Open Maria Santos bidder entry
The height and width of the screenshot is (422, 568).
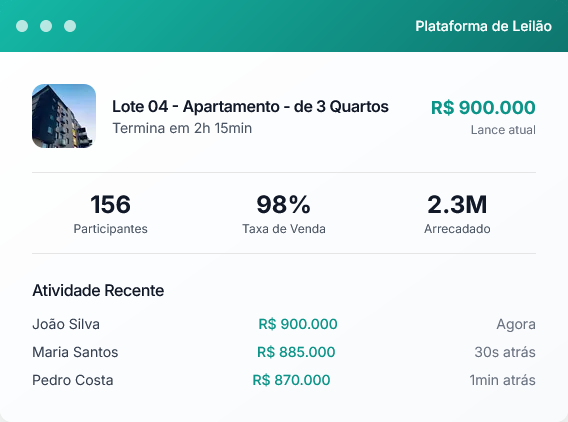75,352
